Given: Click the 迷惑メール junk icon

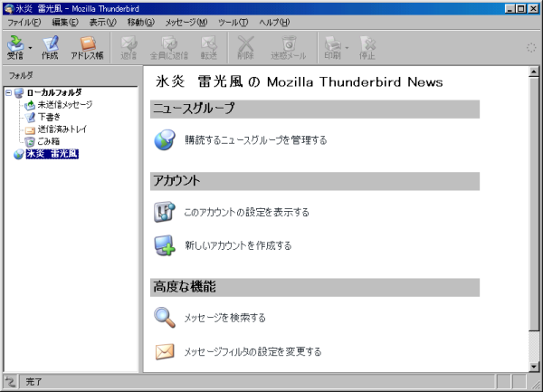Looking at the screenshot, I should tap(289, 47).
